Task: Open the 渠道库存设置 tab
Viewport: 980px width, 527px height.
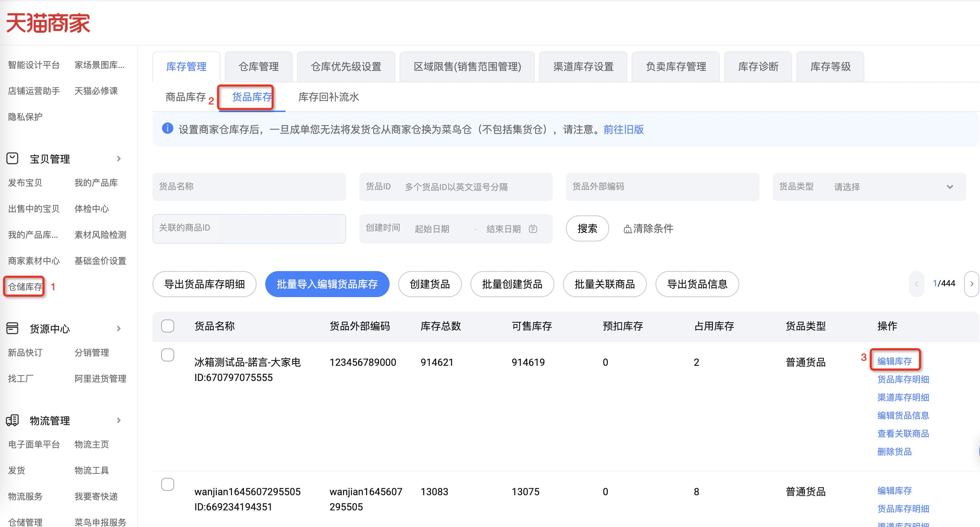Action: tap(583, 67)
